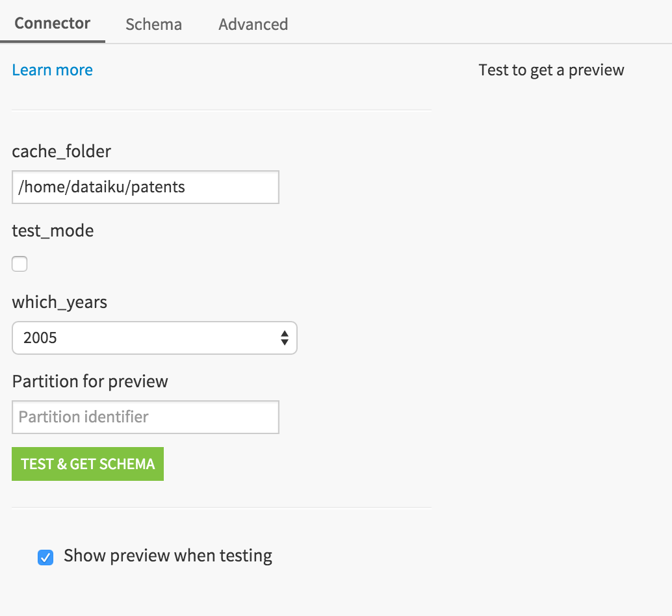The image size is (672, 616).
Task: Open the Advanced tab
Action: tap(253, 25)
